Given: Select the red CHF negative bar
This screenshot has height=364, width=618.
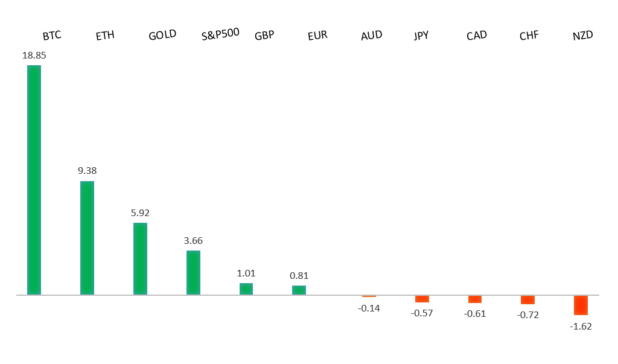Looking at the screenshot, I should pos(527,300).
